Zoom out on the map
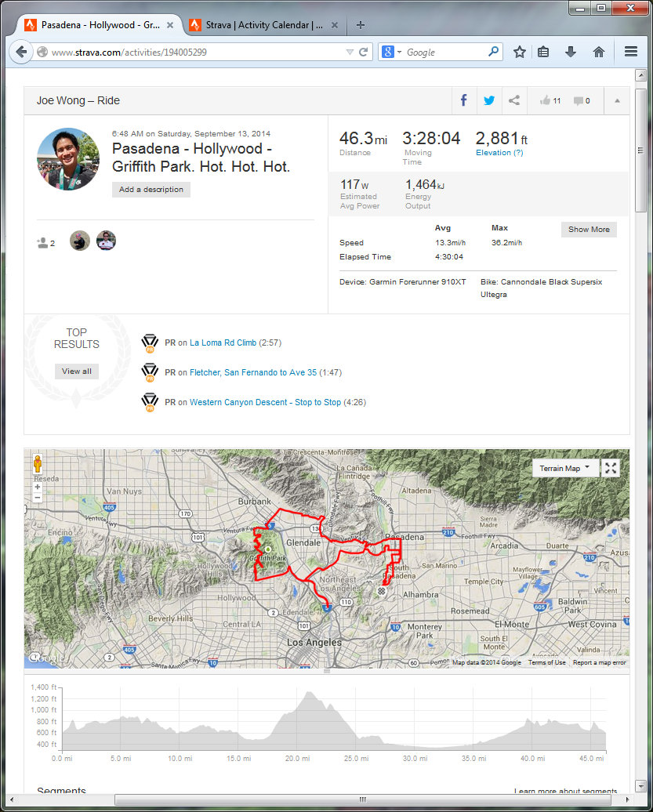Screen dimensions: 653x812 pos(37,498)
